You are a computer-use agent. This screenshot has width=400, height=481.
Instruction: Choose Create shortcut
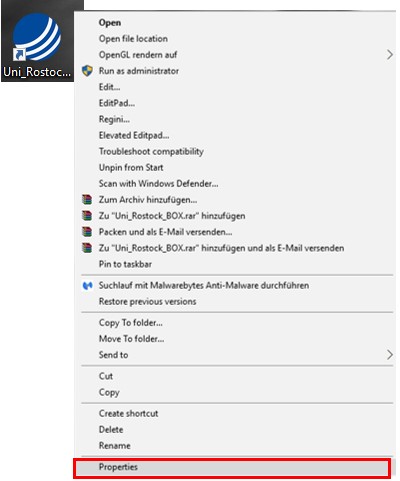128,413
